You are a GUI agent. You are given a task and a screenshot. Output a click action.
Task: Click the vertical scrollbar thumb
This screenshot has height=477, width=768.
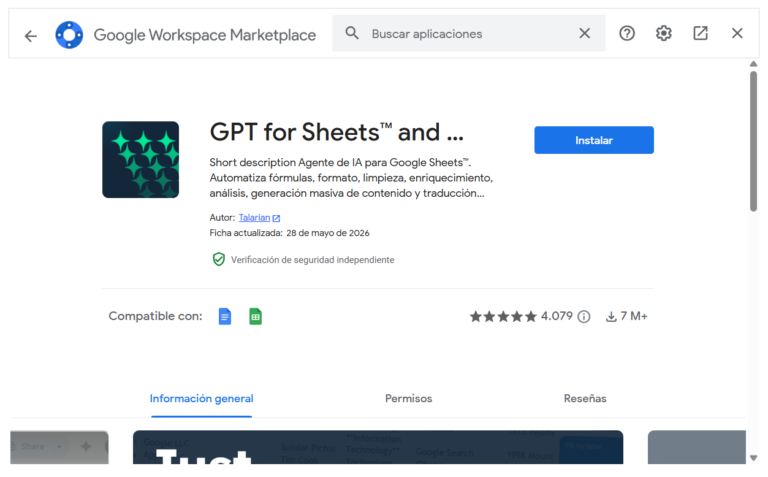(x=753, y=141)
